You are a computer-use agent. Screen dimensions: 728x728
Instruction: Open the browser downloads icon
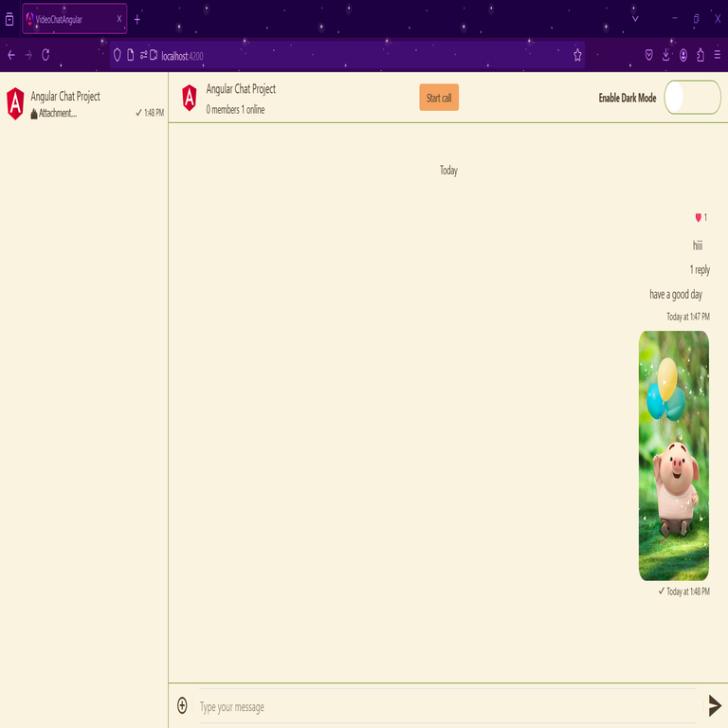pyautogui.click(x=665, y=55)
